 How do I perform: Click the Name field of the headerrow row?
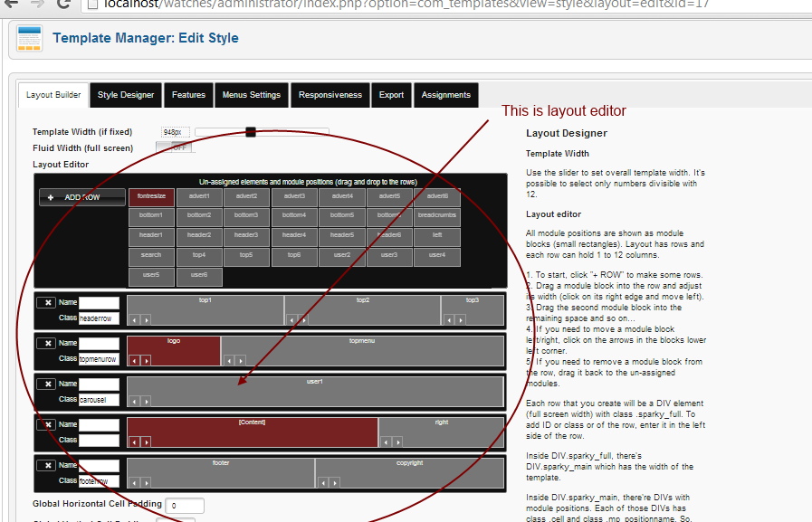point(99,303)
